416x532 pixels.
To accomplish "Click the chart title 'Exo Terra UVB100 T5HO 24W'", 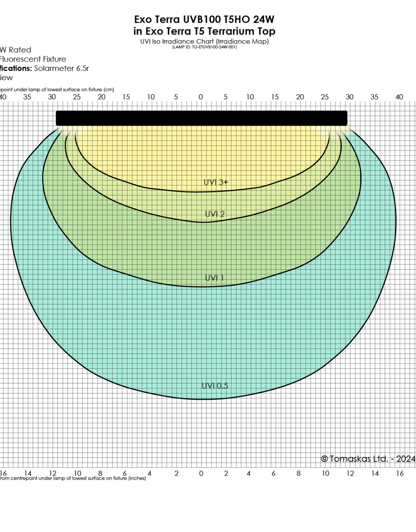I will coord(204,19).
